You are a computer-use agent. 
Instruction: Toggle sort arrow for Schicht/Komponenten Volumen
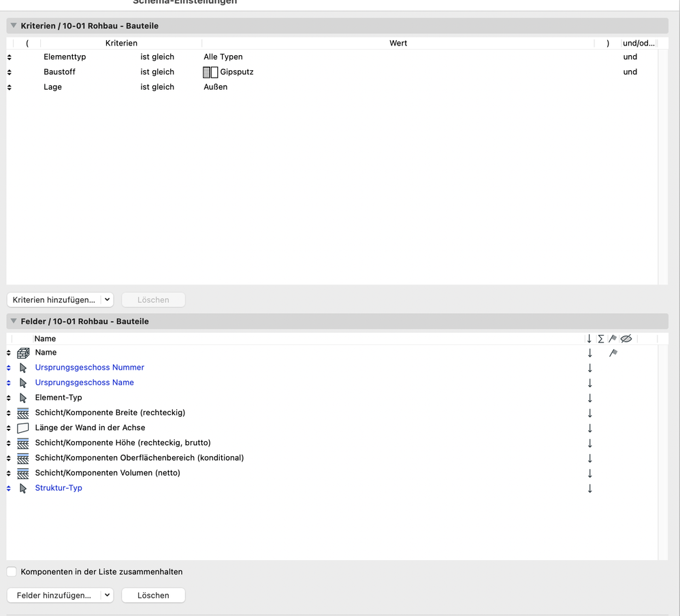point(589,473)
